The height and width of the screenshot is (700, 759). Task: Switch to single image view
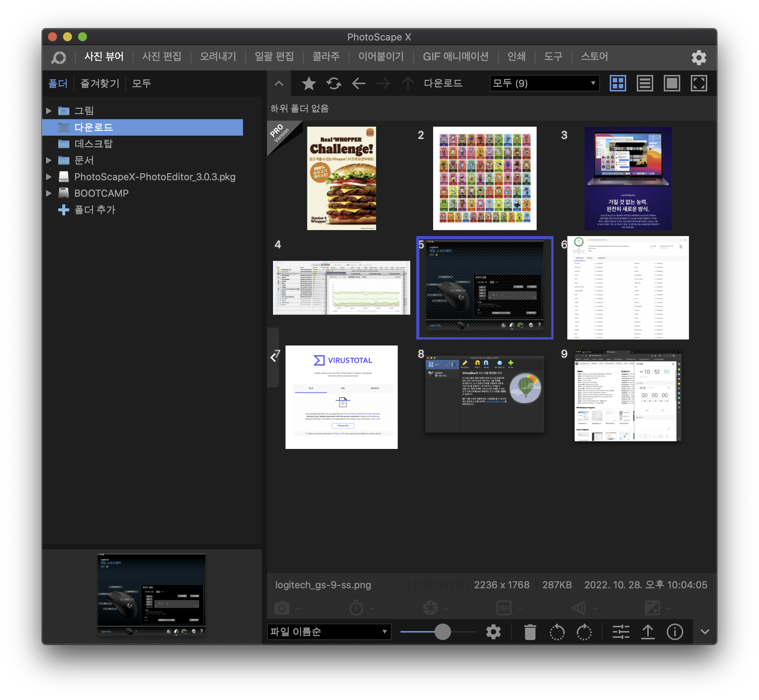(671, 83)
